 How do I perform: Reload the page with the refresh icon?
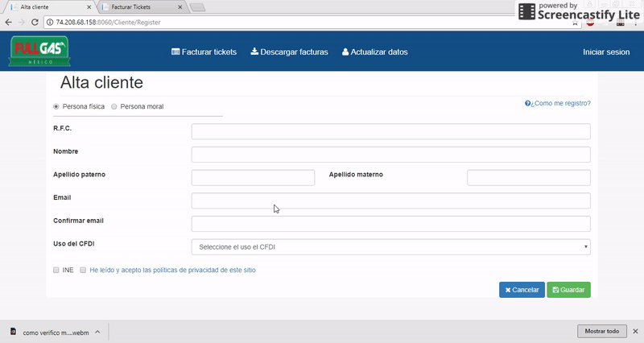point(36,22)
